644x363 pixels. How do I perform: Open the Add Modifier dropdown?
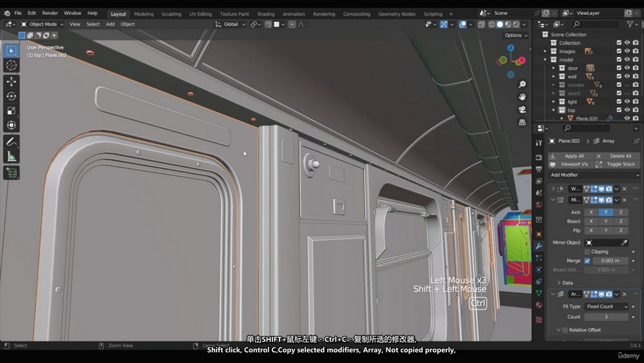[x=594, y=175]
